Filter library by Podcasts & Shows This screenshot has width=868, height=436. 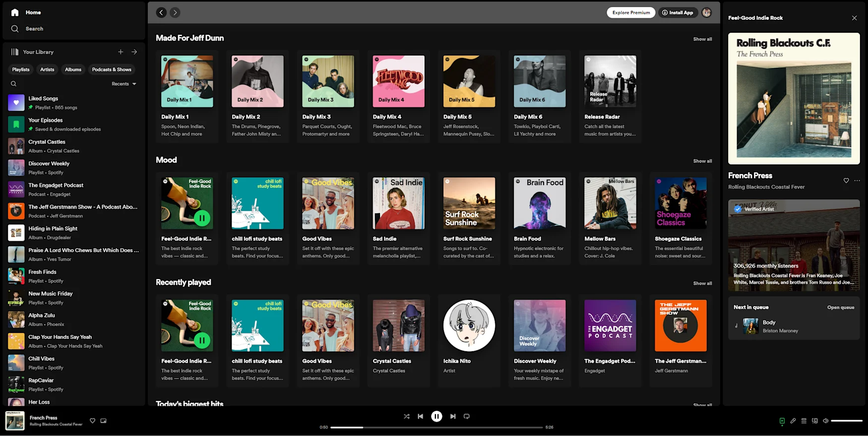tap(112, 69)
